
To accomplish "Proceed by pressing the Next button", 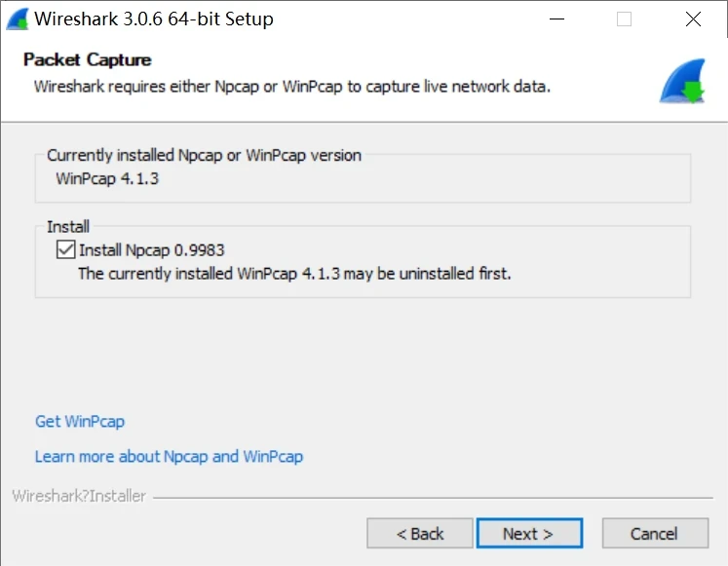I will (528, 533).
